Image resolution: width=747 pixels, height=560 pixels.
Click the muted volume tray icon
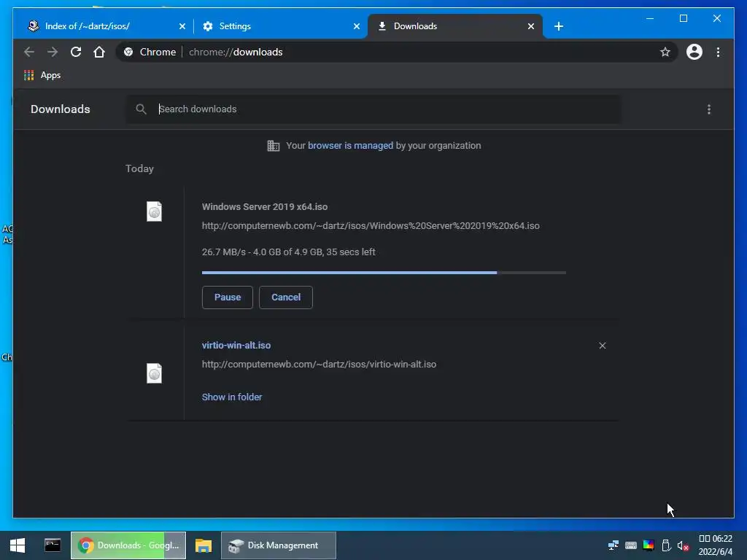pyautogui.click(x=683, y=545)
